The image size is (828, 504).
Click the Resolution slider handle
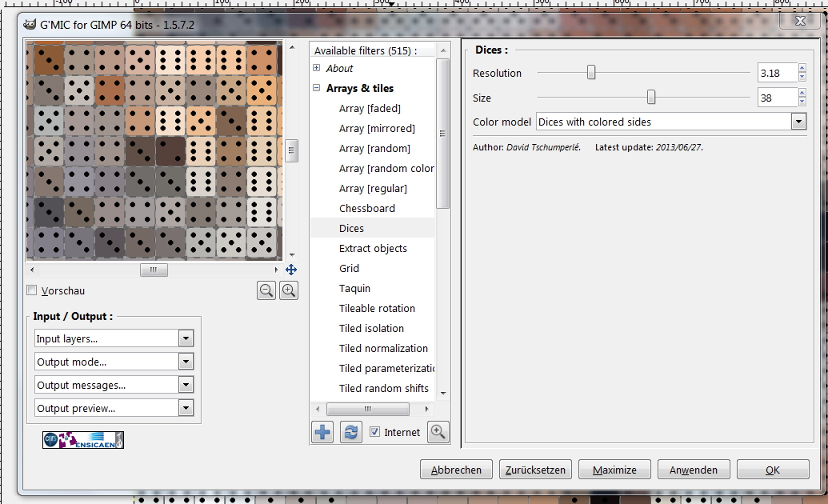[x=591, y=73]
